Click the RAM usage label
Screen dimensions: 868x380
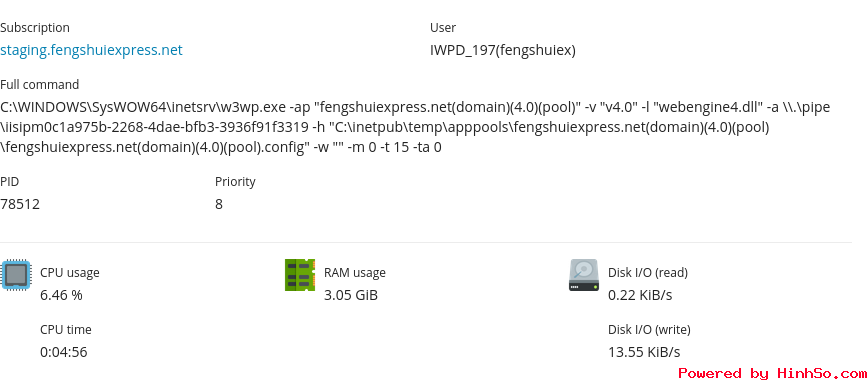click(x=355, y=273)
